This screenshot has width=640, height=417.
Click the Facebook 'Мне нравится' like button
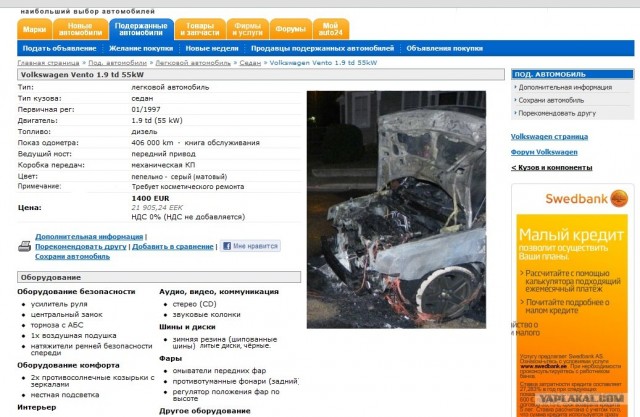[250, 246]
